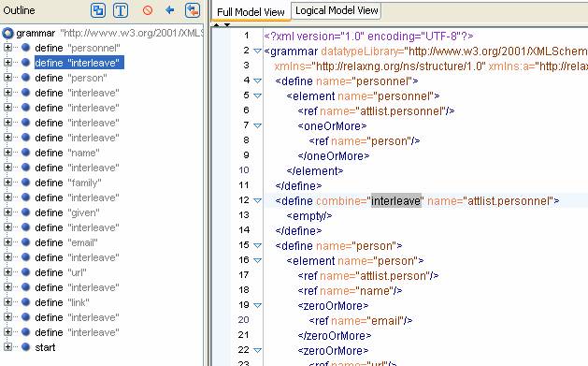This screenshot has height=366, width=588.
Task: Click the <ref name="attlist.person"/> code line
Action: coord(368,276)
